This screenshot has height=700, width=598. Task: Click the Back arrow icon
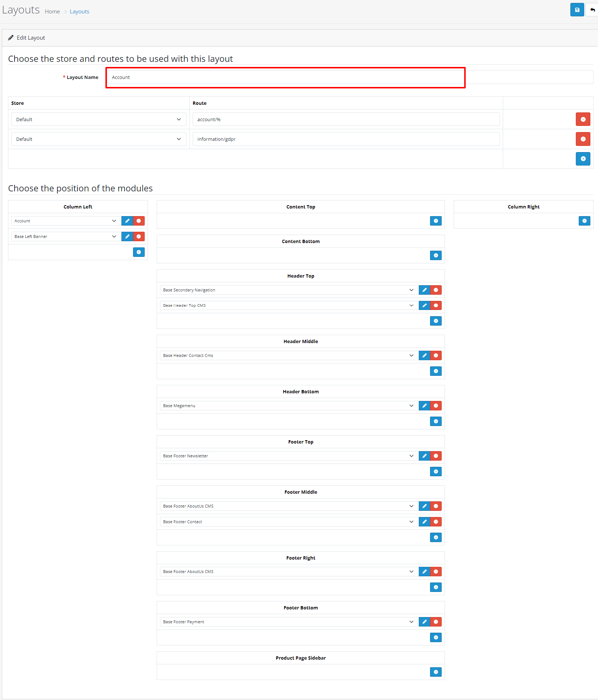click(x=592, y=10)
